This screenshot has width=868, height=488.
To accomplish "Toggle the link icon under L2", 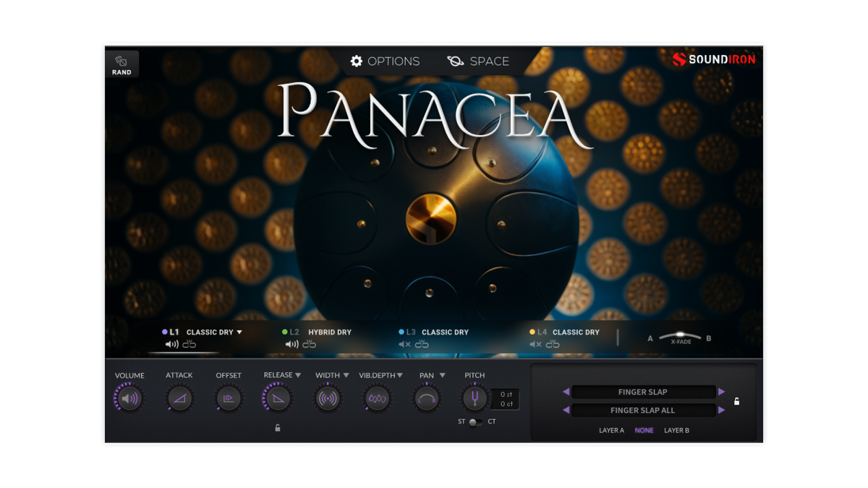I will tap(310, 345).
